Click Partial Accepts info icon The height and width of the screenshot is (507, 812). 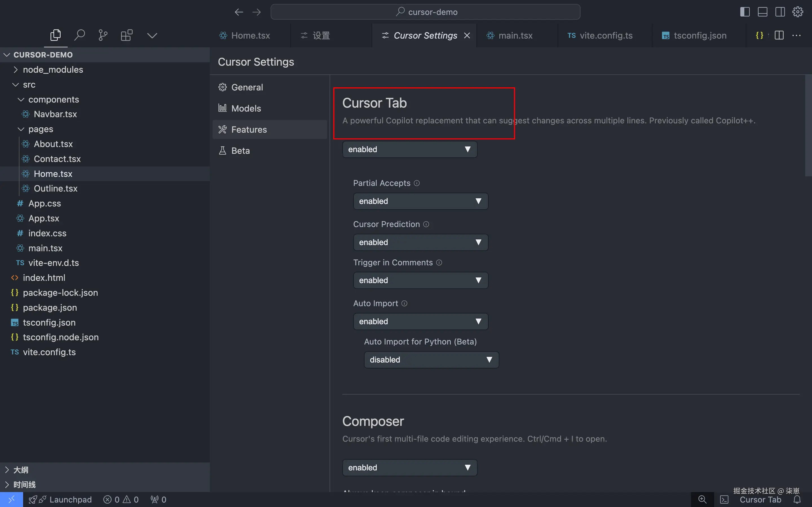pyautogui.click(x=417, y=183)
